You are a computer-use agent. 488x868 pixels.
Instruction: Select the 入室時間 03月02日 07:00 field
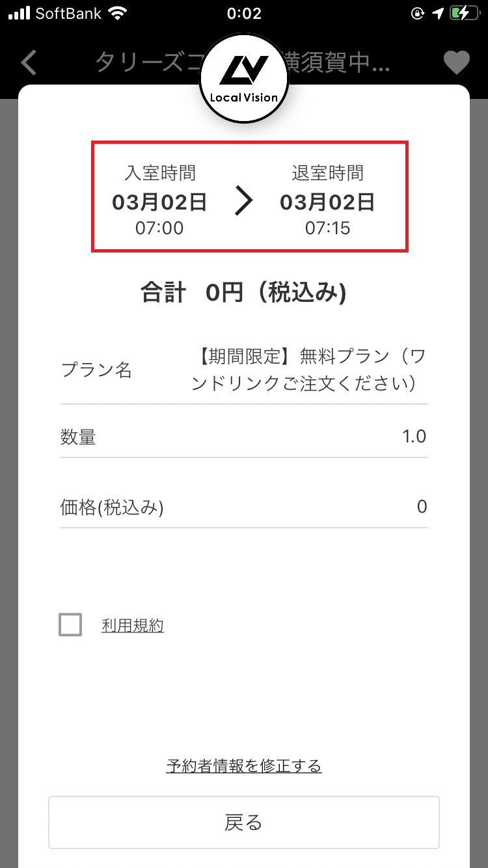pos(159,200)
